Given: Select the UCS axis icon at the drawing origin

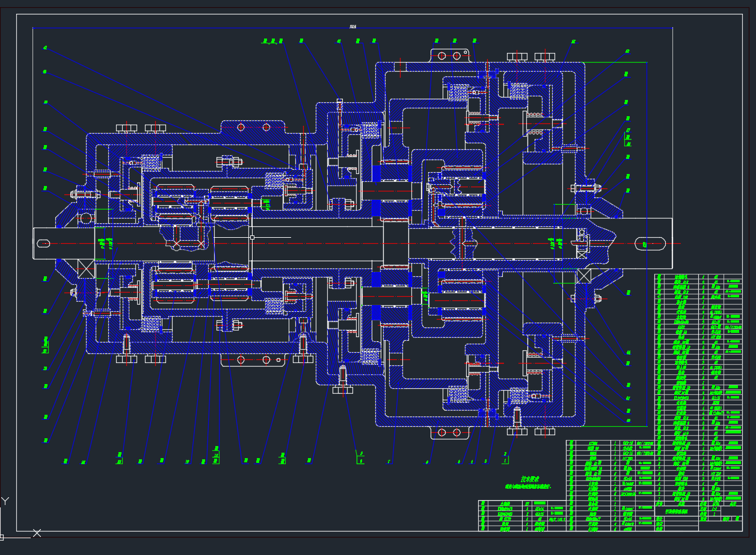Looking at the screenshot, I should pos(20,518).
